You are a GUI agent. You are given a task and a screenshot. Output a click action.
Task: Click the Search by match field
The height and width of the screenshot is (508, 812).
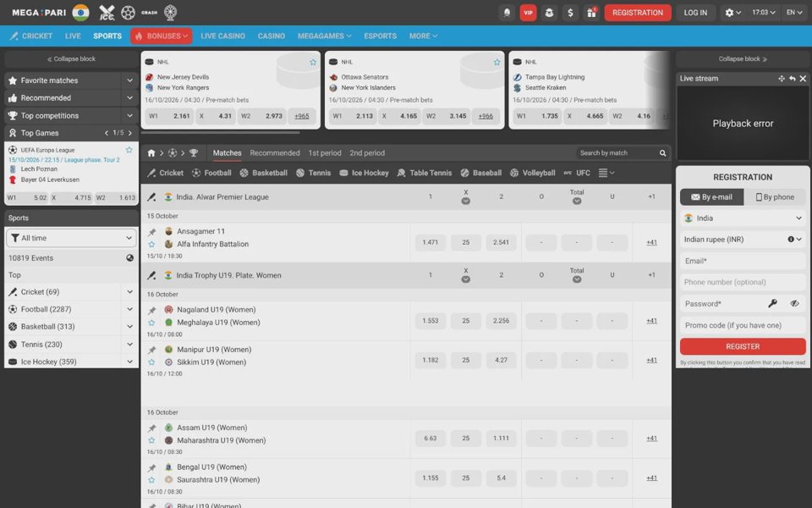617,153
